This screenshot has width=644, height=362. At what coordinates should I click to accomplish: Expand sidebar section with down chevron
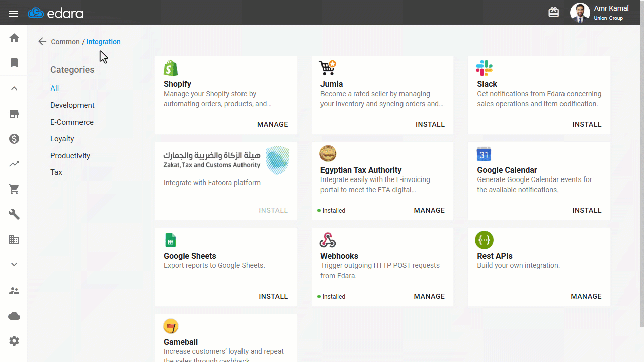pyautogui.click(x=14, y=265)
